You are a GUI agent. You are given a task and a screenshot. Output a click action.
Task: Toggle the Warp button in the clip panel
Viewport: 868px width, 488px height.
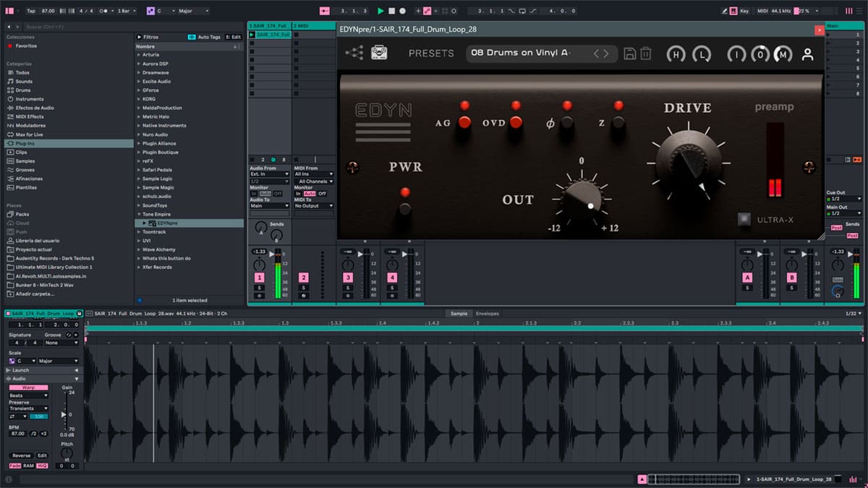[28, 388]
